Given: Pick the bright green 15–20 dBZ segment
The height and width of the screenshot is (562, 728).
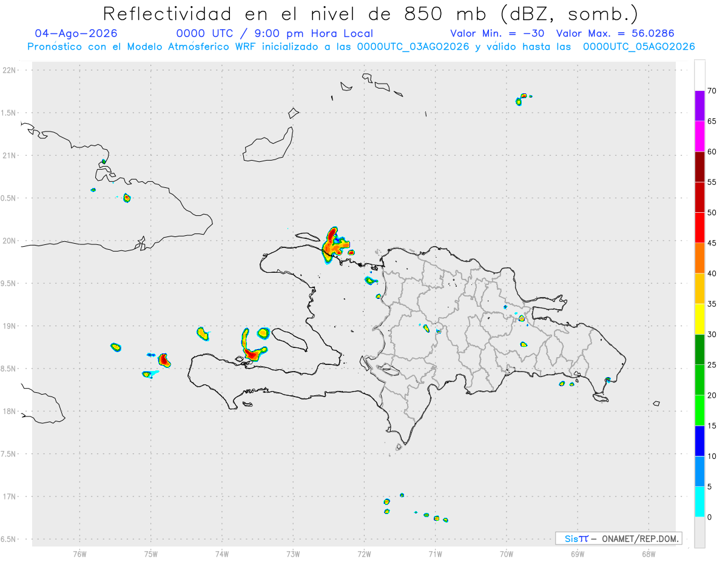Looking at the screenshot, I should pos(699,410).
